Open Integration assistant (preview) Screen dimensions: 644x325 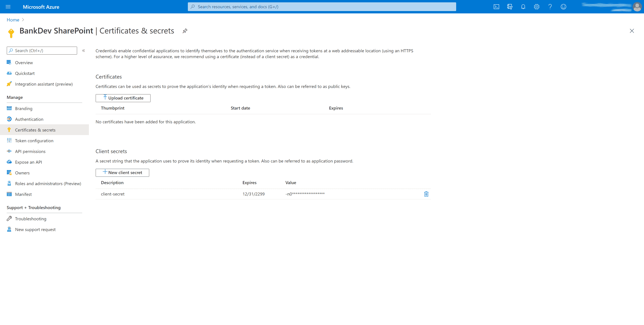(x=44, y=84)
